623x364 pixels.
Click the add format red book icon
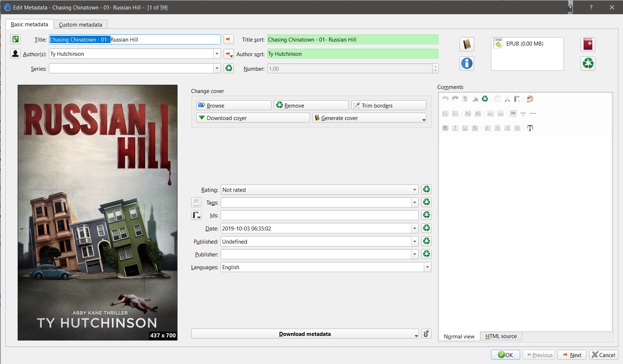click(588, 44)
